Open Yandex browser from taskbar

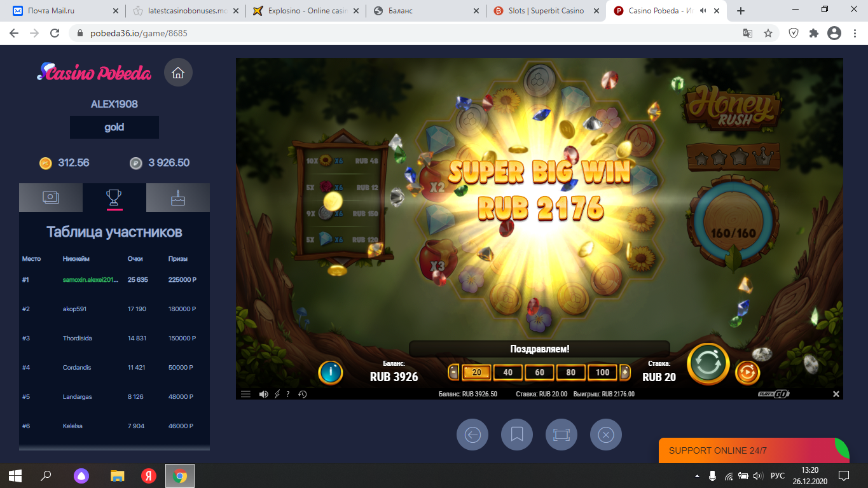[148, 475]
